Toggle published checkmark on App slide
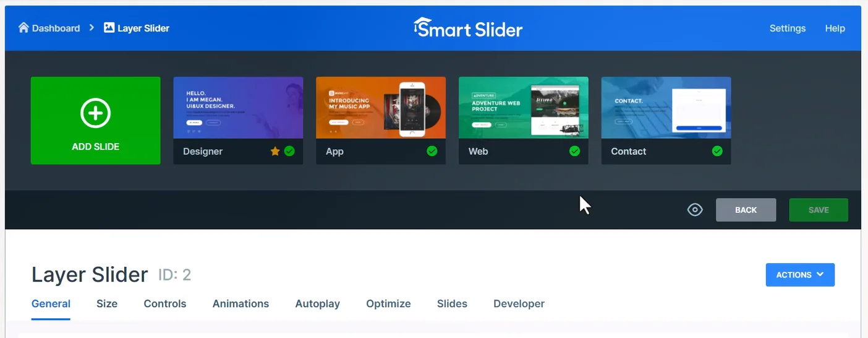 point(432,152)
